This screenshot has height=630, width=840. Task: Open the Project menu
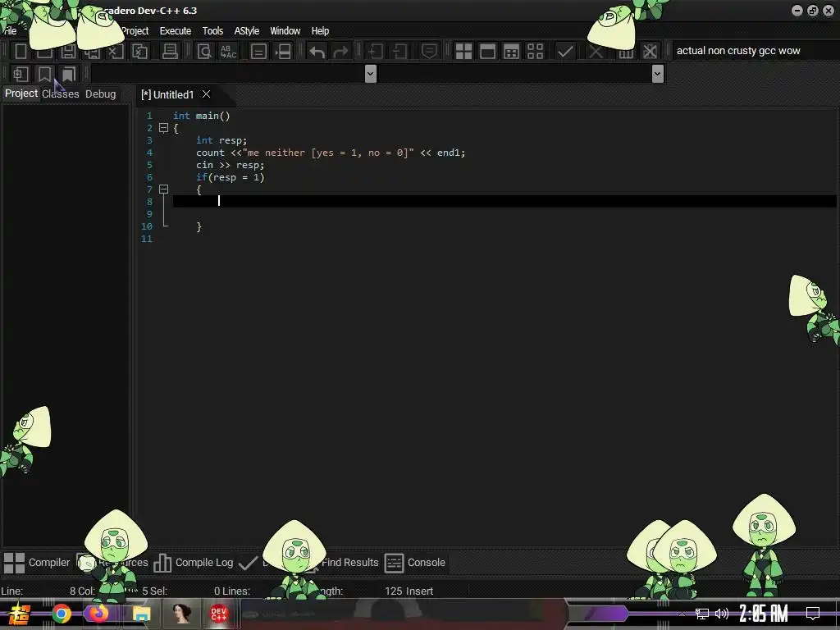pos(135,31)
